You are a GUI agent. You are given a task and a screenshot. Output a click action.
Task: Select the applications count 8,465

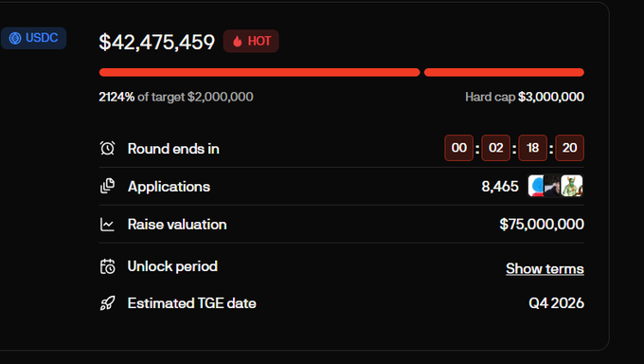(x=500, y=187)
